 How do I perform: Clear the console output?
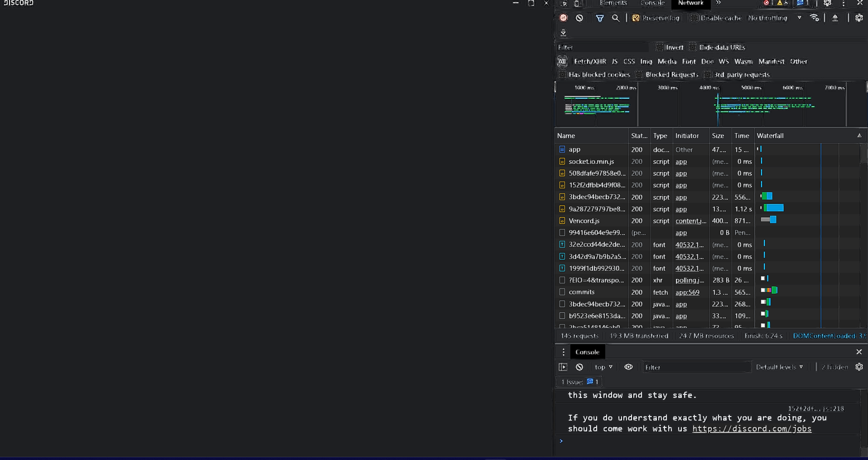coord(579,367)
